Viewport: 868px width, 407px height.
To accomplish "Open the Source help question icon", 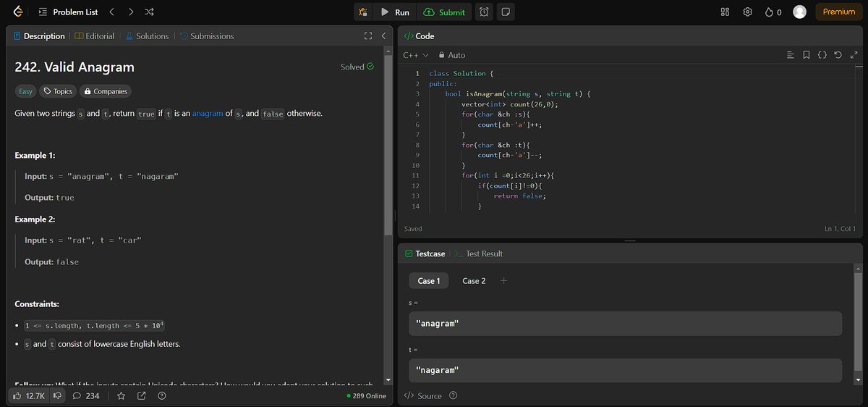I will [454, 396].
